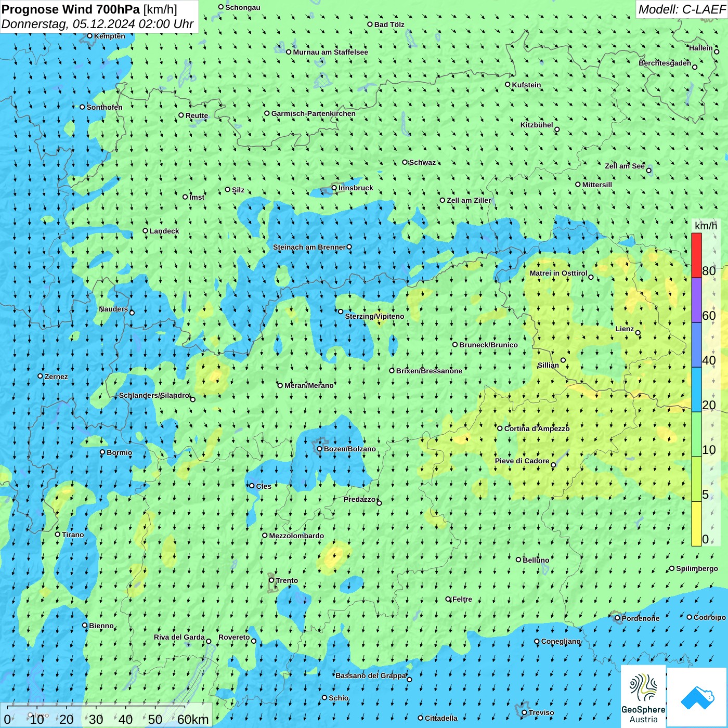The width and height of the screenshot is (728, 728).
Task: Click the Belluno location marker
Action: pos(518,560)
